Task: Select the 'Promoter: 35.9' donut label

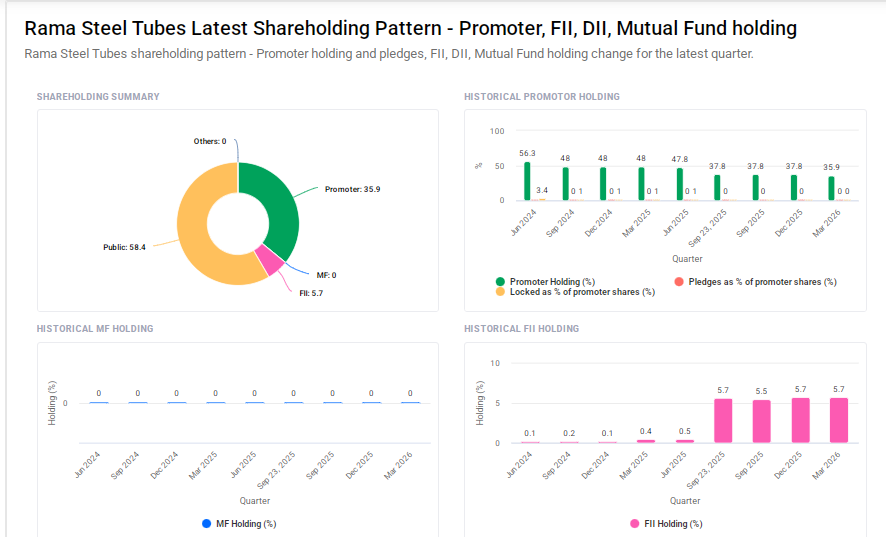Action: point(353,189)
